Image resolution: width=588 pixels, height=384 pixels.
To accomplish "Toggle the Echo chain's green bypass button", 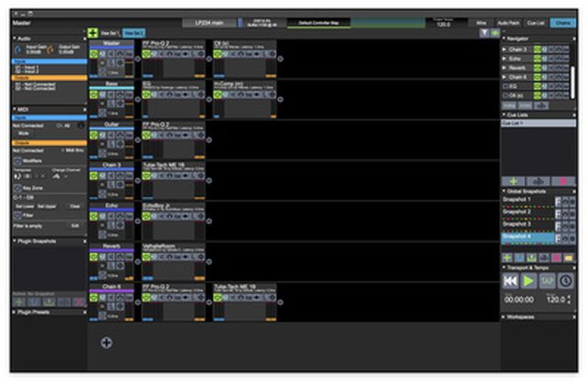I will point(94,217).
